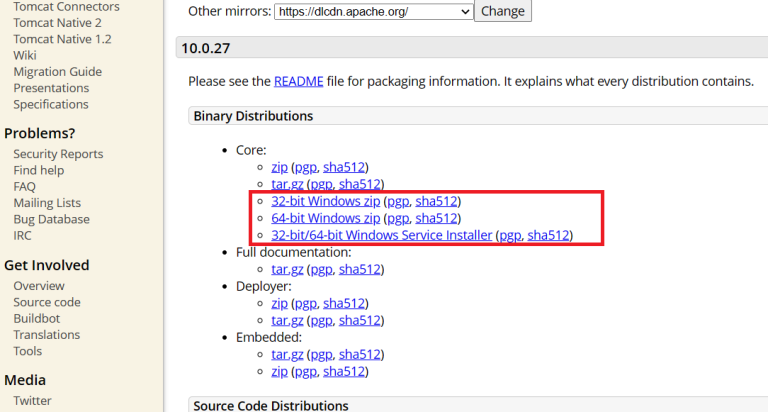Open pgp for Windows Service Installer
Viewport: 768px width, 412px height.
[x=510, y=235]
